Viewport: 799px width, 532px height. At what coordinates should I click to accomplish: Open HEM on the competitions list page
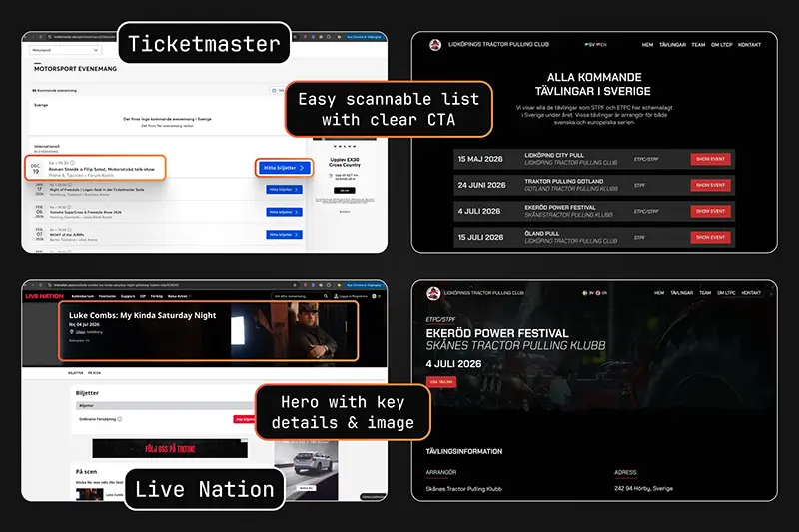647,45
